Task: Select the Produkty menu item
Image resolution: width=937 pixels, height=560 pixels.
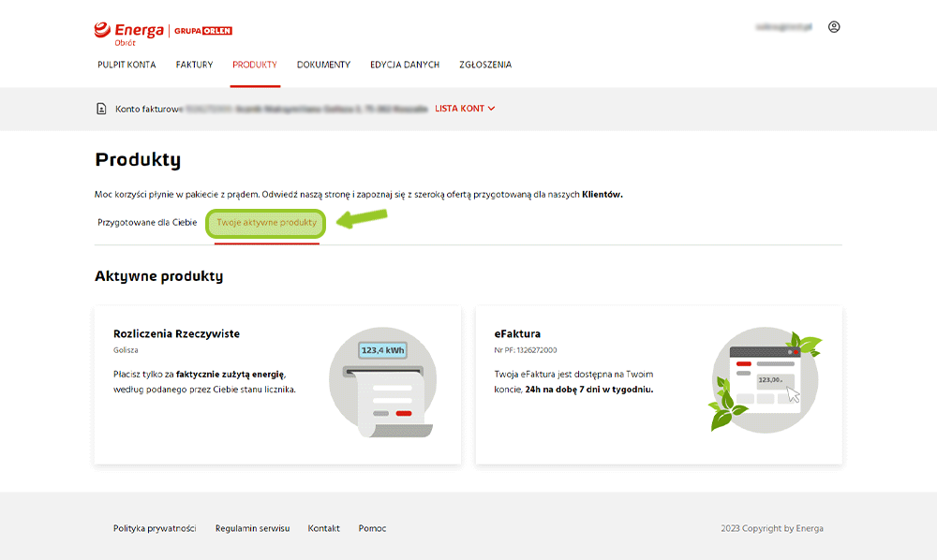Action: (255, 65)
